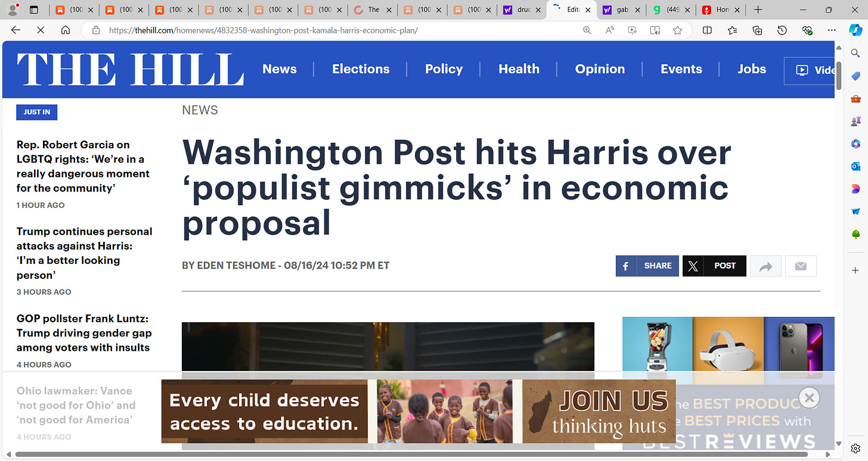Open the sidebar paper plane Drop icon
This screenshot has height=461, width=868.
pyautogui.click(x=855, y=211)
